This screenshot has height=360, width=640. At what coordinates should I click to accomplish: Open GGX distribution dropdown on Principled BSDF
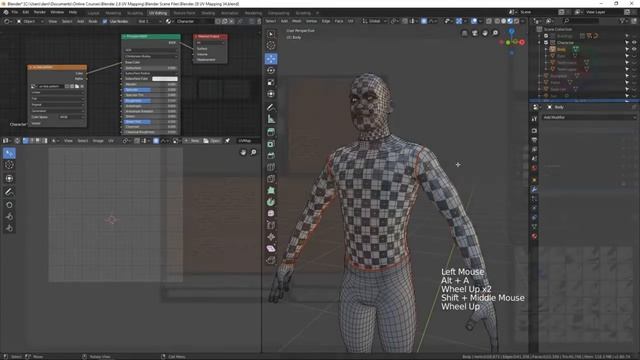pyautogui.click(x=151, y=50)
